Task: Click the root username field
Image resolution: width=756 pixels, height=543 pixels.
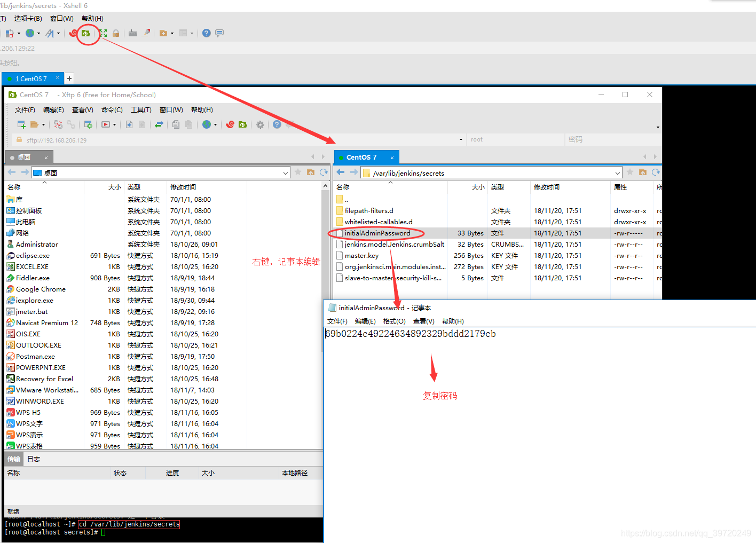Action: [516, 140]
